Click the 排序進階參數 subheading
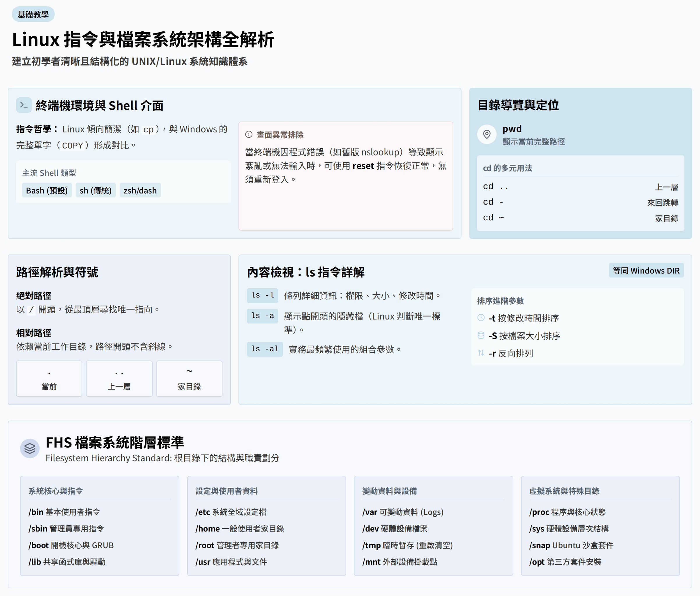700x596 pixels. pyautogui.click(x=500, y=301)
